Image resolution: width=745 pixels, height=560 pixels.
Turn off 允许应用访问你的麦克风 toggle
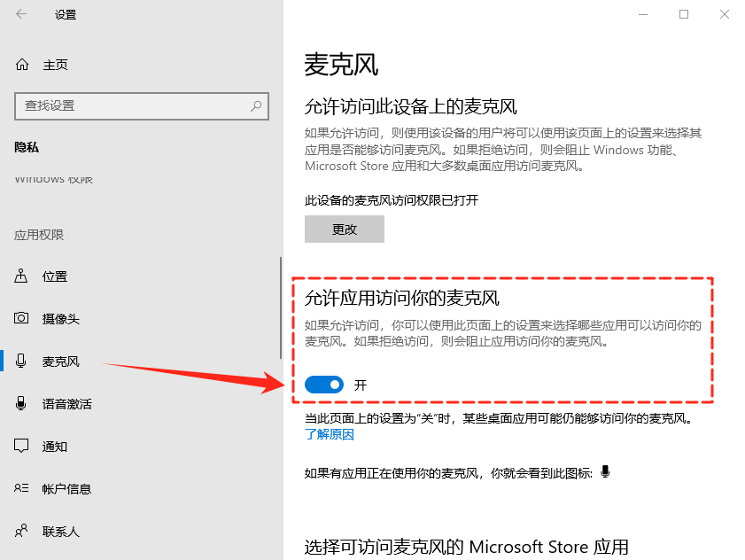(324, 385)
